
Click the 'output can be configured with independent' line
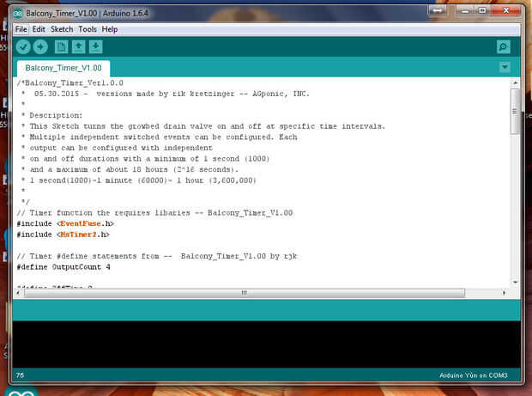[117, 148]
